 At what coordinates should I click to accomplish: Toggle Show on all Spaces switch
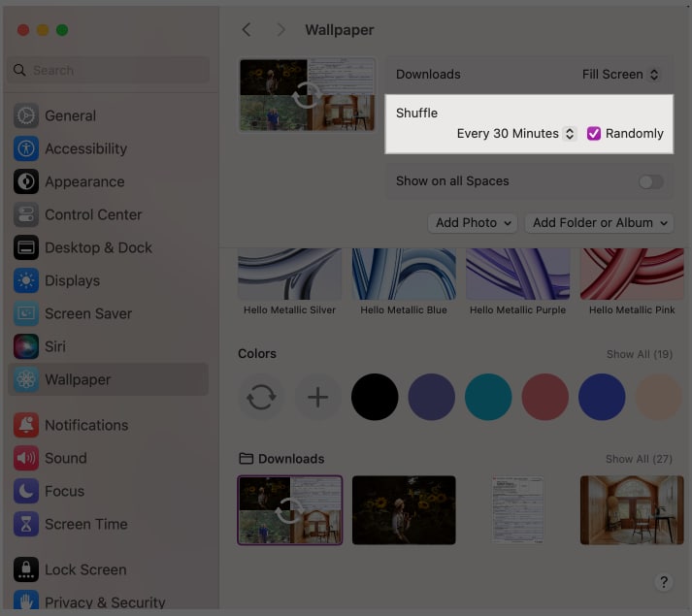651,181
